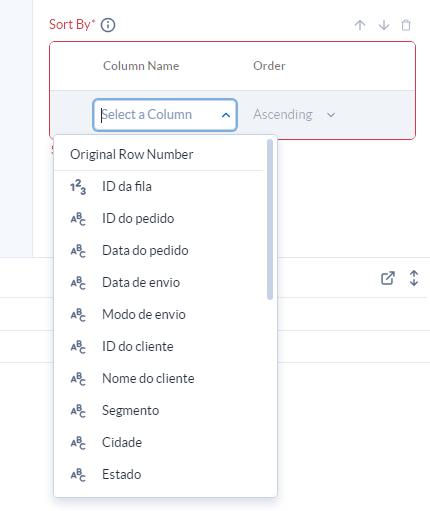Click inside the Select a Column field
The width and height of the screenshot is (430, 511).
tap(165, 115)
